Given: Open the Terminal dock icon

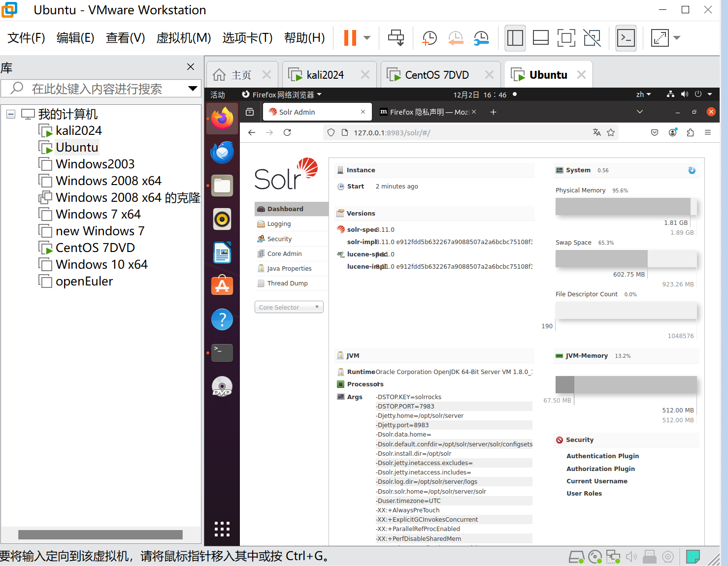Looking at the screenshot, I should point(222,353).
